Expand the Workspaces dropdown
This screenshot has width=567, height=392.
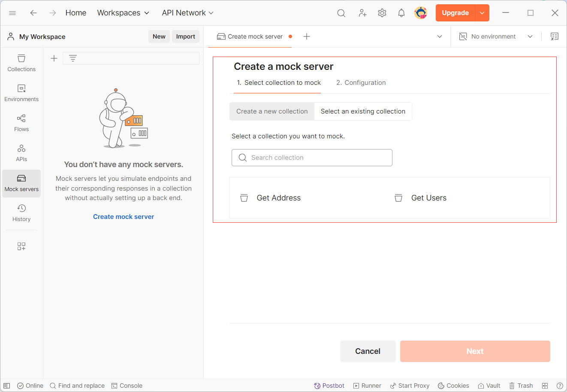pyautogui.click(x=123, y=13)
